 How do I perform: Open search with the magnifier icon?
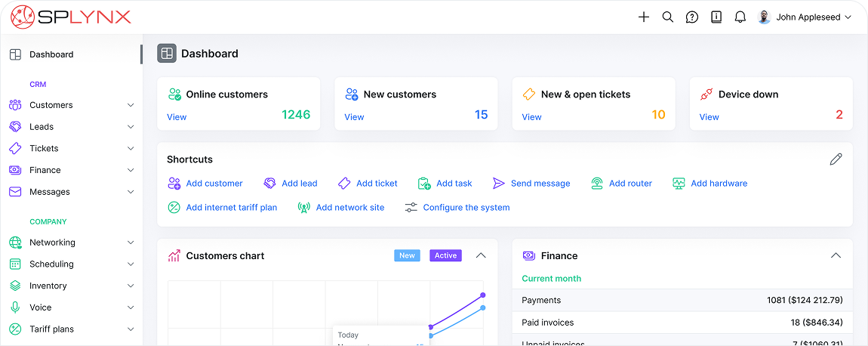(667, 17)
